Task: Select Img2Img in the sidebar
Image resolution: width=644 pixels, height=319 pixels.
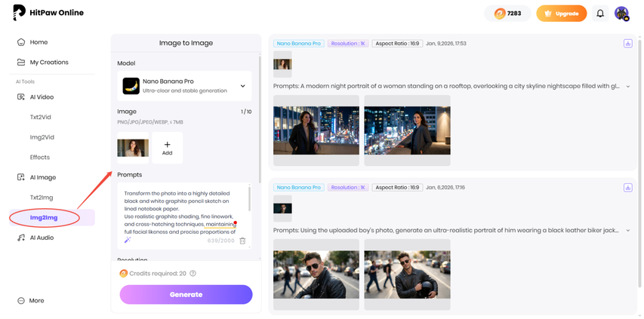Action: pos(44,217)
